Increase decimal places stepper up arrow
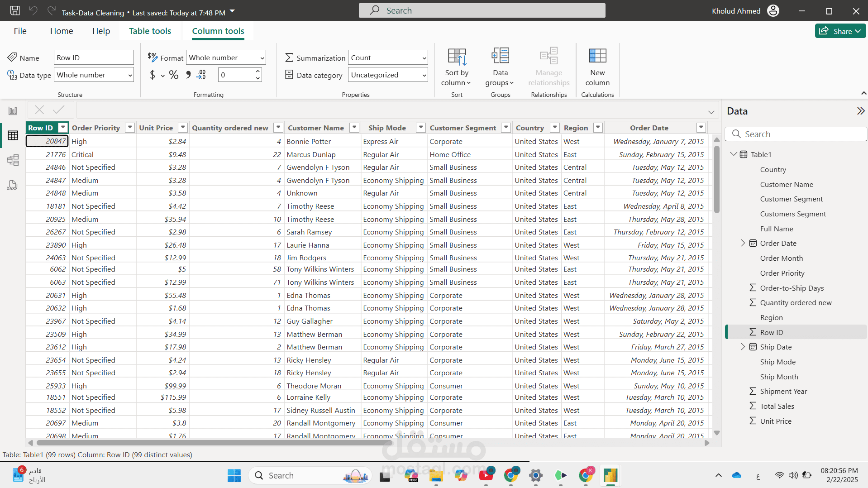This screenshot has width=868, height=488. 258,71
